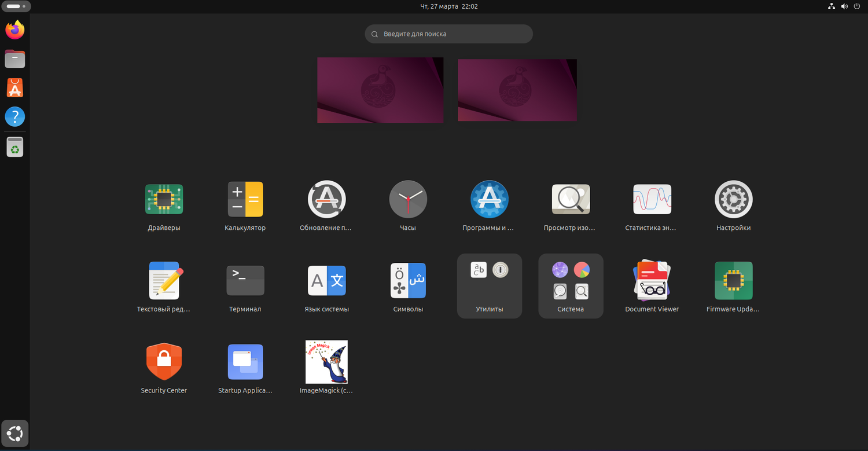Viewport: 868px width, 451px height.
Task: Open Startup Applications
Action: (x=245, y=362)
